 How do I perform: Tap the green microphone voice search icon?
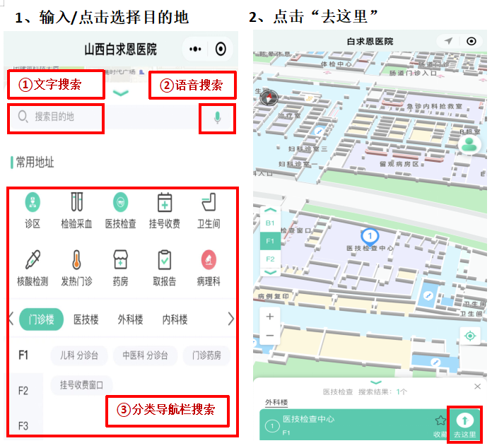click(217, 118)
